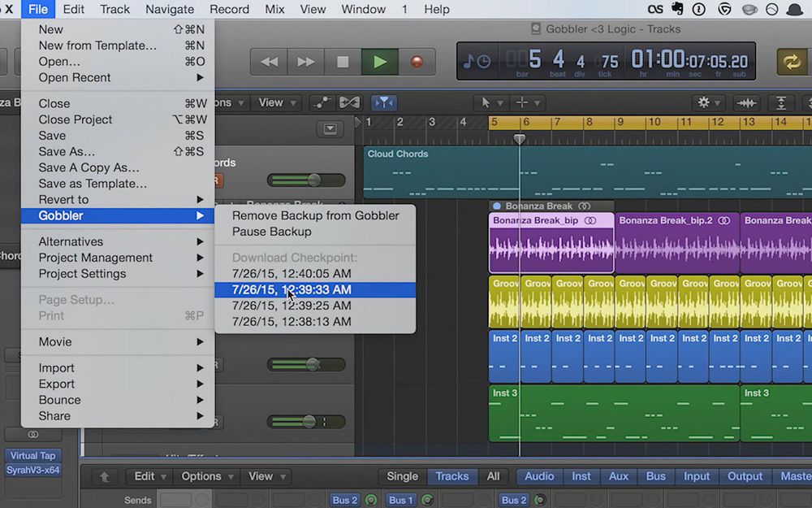Switch mixer to Single view
The width and height of the screenshot is (812, 508).
click(x=403, y=476)
